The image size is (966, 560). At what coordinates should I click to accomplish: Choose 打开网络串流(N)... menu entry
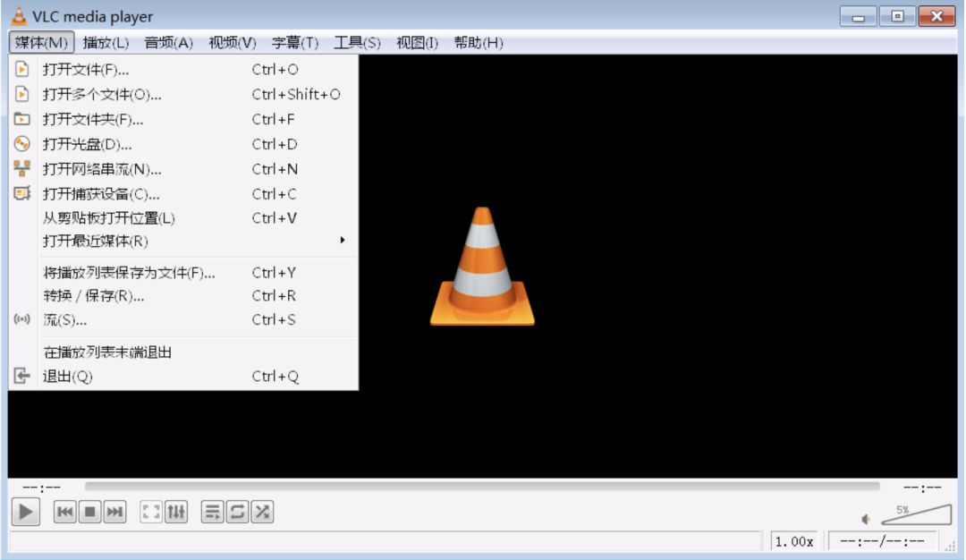[x=183, y=169]
